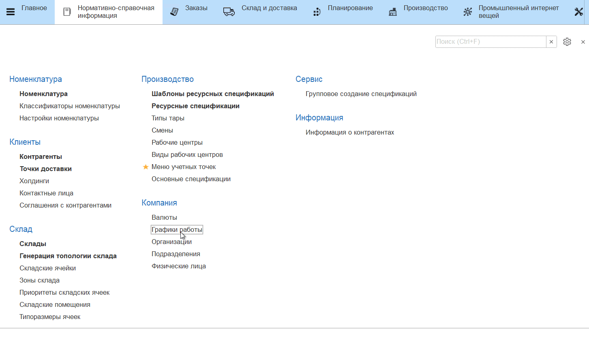This screenshot has width=589, height=364.
Task: Open Ресурсные спецификации
Action: click(195, 106)
